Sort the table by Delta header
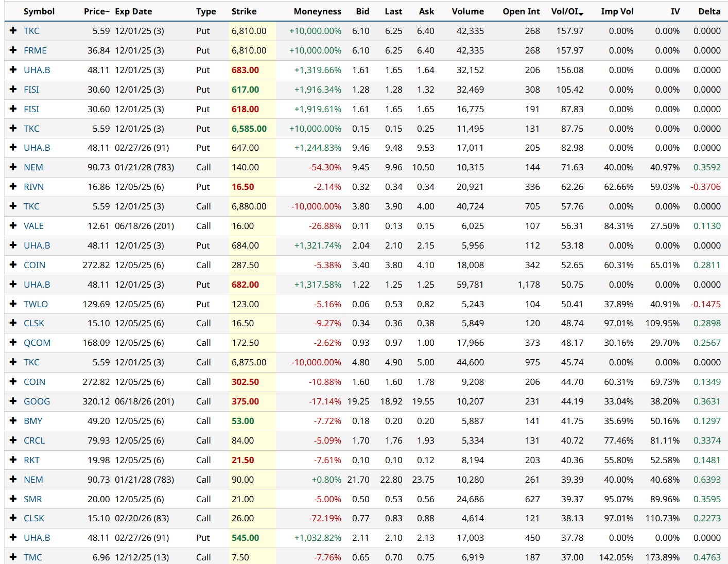This screenshot has height=564, width=728. point(709,11)
